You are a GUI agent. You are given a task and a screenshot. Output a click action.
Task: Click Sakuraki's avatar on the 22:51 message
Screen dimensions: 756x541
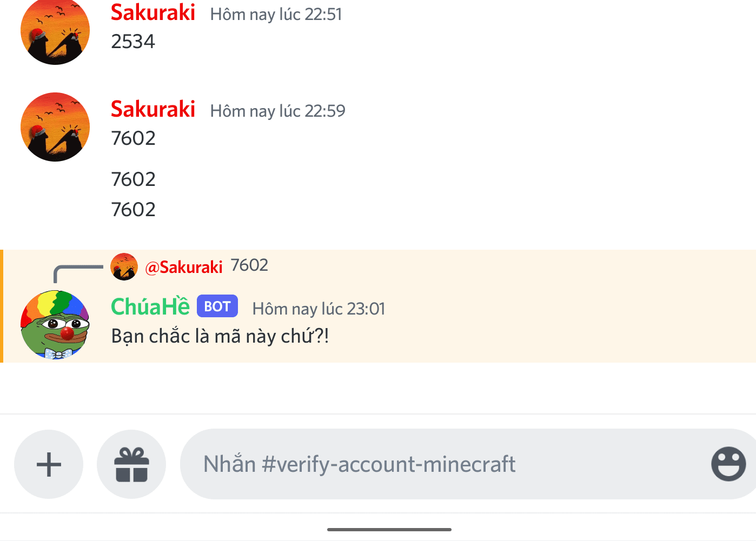click(55, 31)
